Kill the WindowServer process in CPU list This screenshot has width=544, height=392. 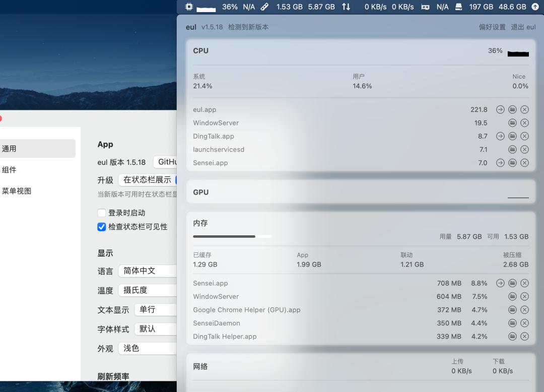point(524,122)
